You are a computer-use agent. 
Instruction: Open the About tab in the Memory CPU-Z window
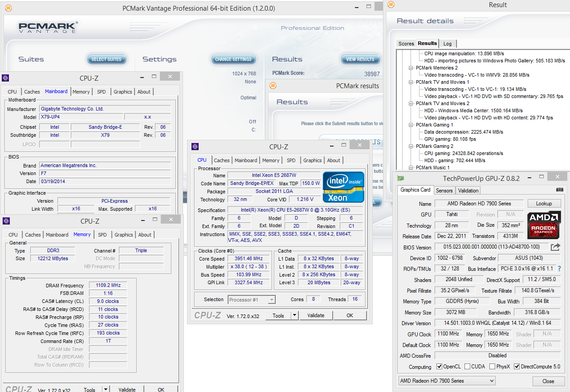[x=145, y=235]
